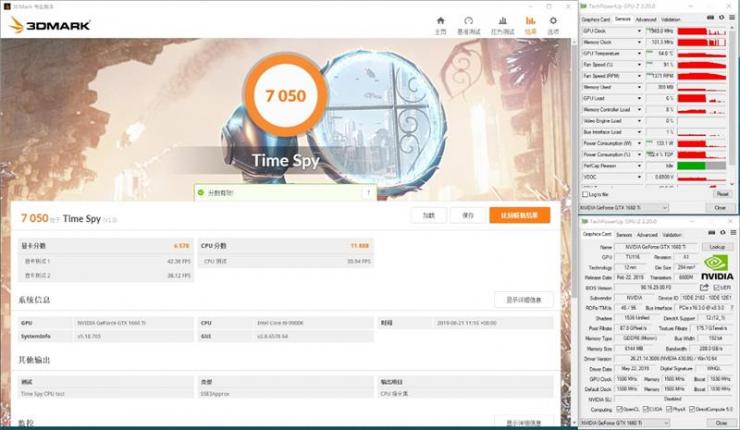740x430 pixels.
Task: Open the PerfCap Reason sensor dropdown
Action: coord(639,166)
